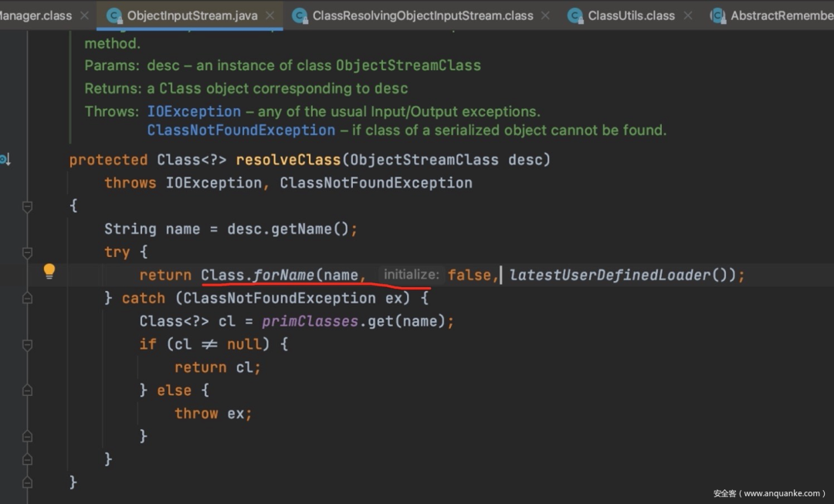The width and height of the screenshot is (834, 504).
Task: Click the 'throw ex;' statement
Action: coord(213,414)
